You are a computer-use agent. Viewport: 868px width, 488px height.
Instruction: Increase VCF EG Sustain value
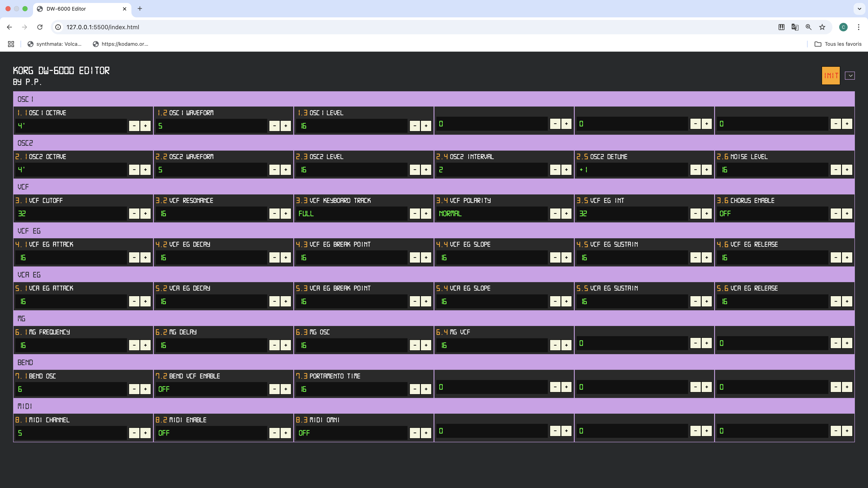click(707, 258)
